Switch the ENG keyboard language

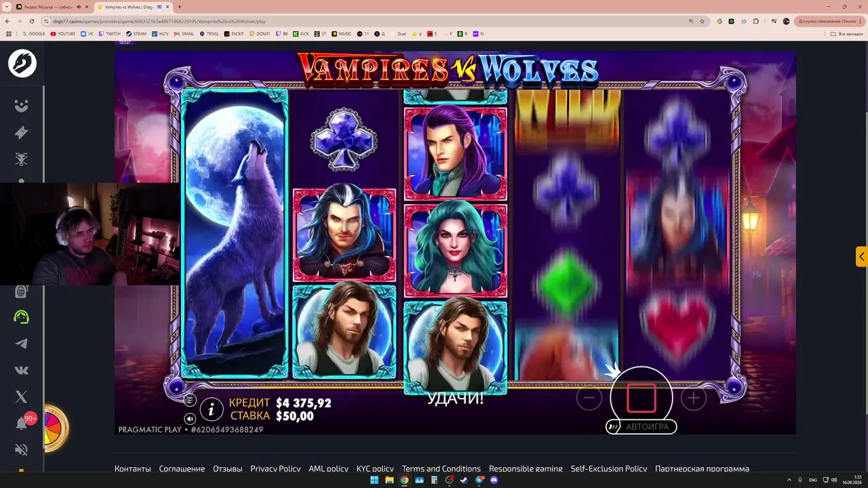pos(813,480)
